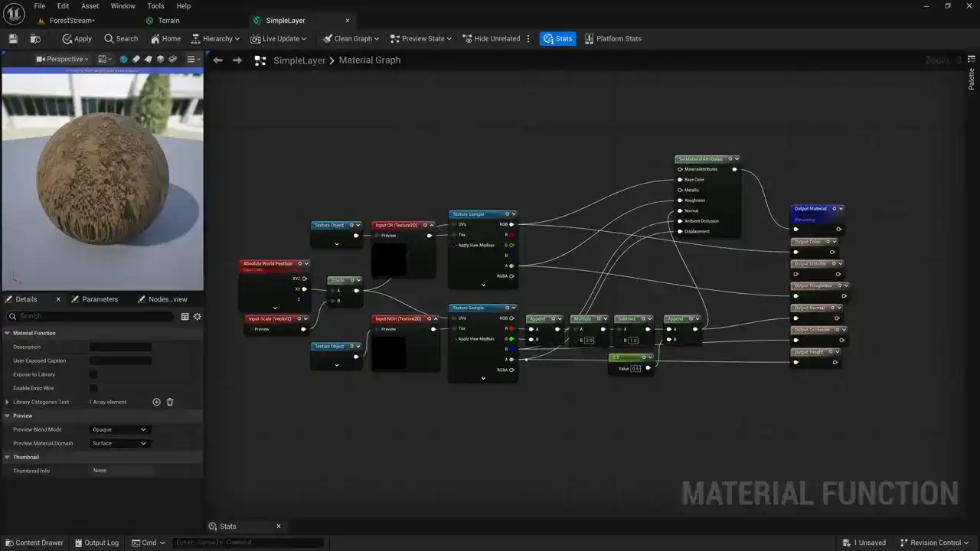Navigate back with the left arrow icon

pos(218,60)
